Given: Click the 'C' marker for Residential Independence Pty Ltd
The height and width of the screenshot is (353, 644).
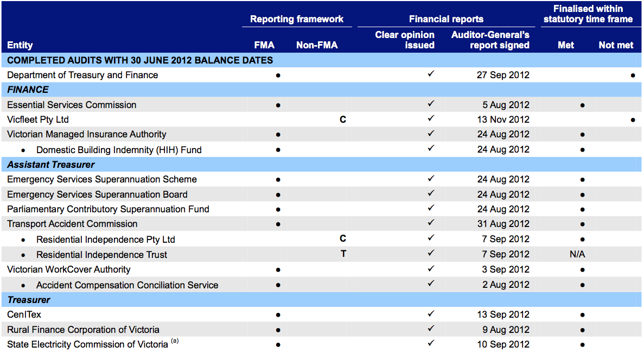Looking at the screenshot, I should click(343, 239).
